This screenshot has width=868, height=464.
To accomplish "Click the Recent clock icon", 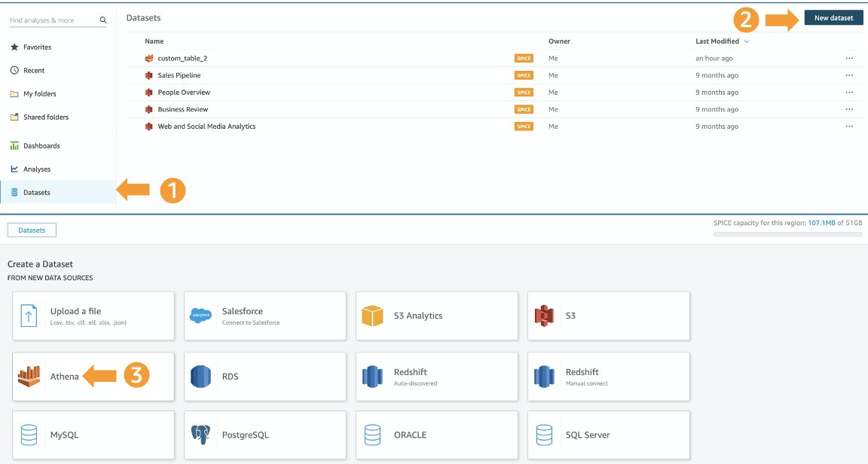I will pyautogui.click(x=14, y=70).
